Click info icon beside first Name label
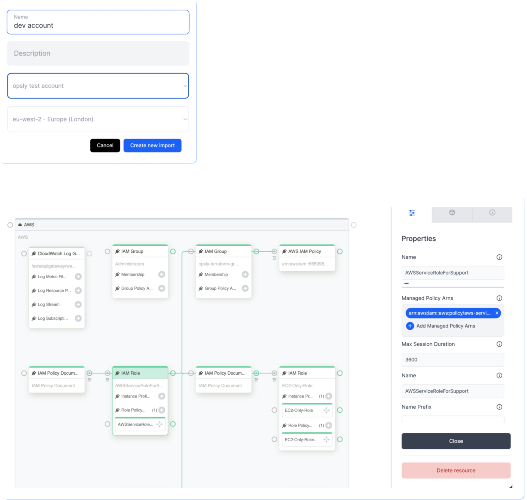 pyautogui.click(x=499, y=257)
